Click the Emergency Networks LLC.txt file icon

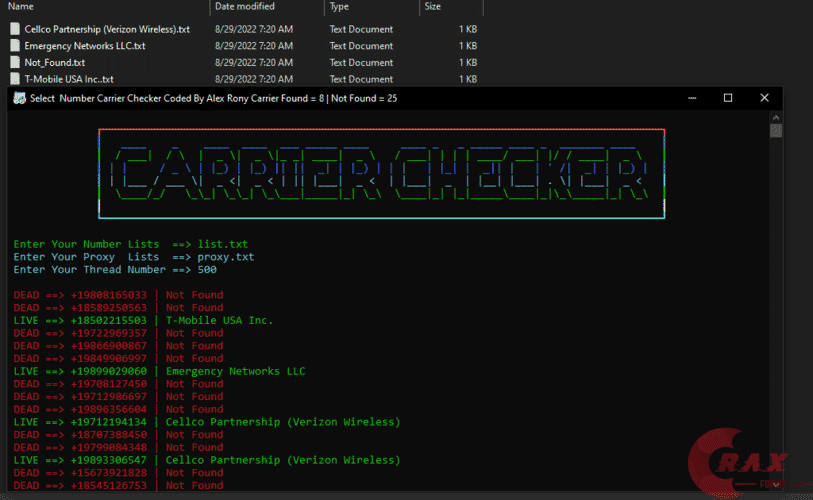(x=15, y=46)
